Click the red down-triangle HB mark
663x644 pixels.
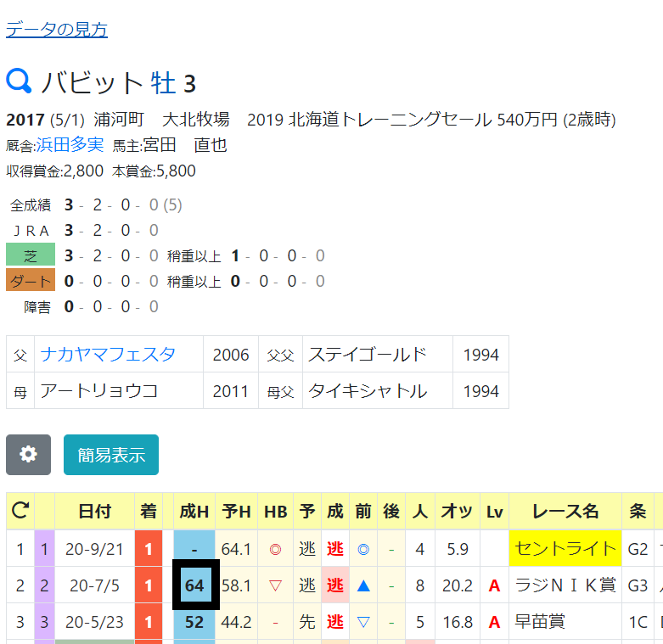275,585
